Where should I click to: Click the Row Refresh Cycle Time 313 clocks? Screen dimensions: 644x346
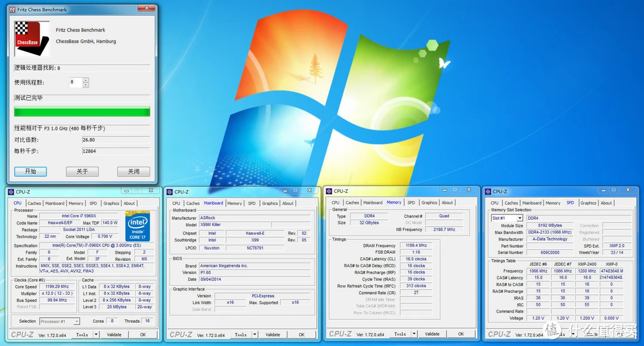tap(416, 286)
